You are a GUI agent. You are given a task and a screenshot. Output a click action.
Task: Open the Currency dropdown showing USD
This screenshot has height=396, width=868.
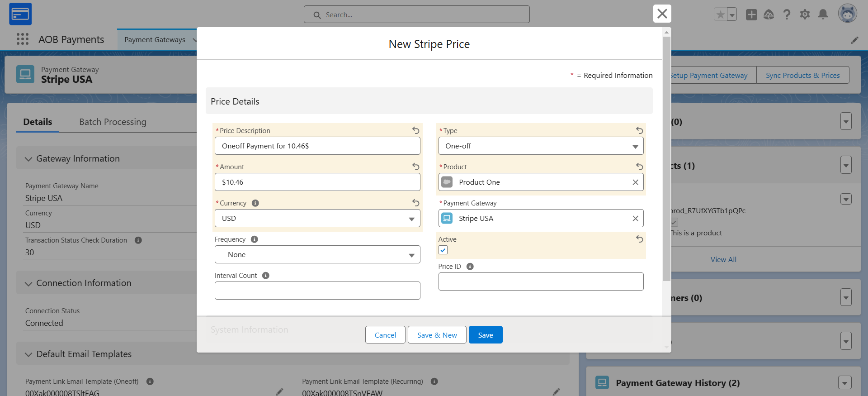coord(317,218)
